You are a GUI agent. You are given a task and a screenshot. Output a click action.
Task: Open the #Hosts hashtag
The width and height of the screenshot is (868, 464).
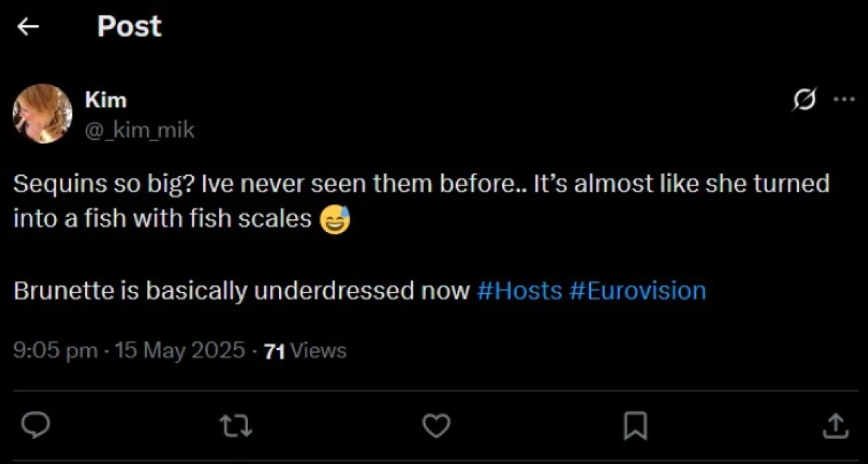coord(519,291)
